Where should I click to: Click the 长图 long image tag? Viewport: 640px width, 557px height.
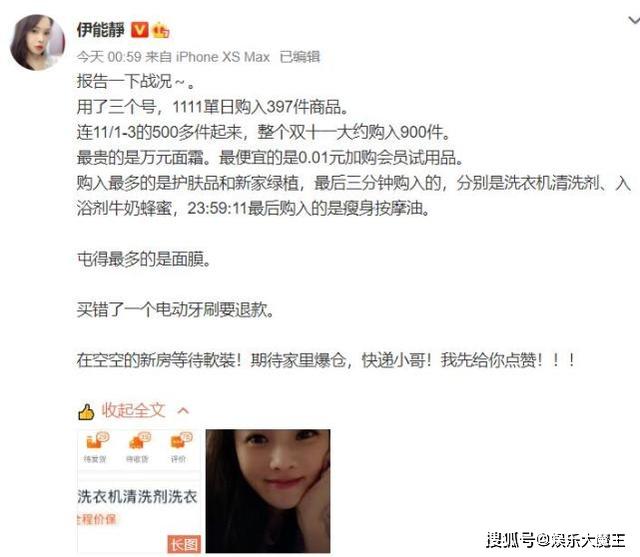click(184, 544)
